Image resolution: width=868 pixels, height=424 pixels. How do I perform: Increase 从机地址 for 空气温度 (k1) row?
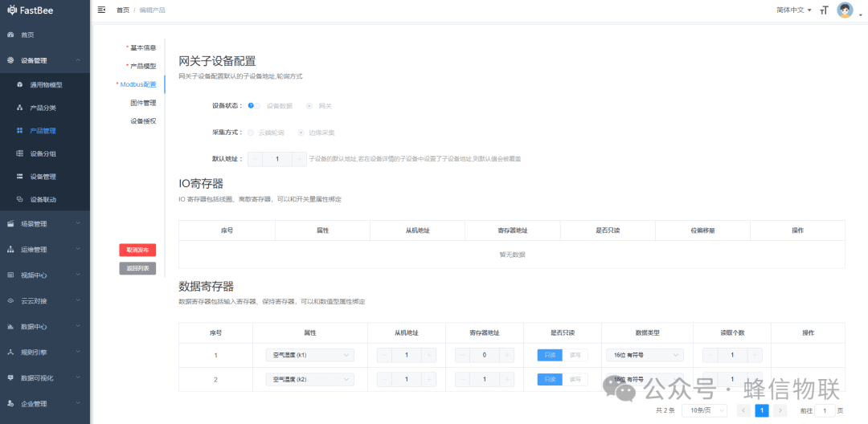tap(429, 355)
